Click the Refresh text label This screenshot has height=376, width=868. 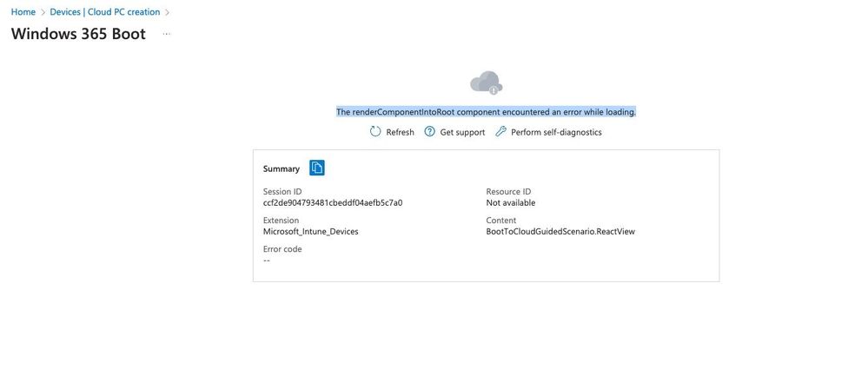click(400, 132)
